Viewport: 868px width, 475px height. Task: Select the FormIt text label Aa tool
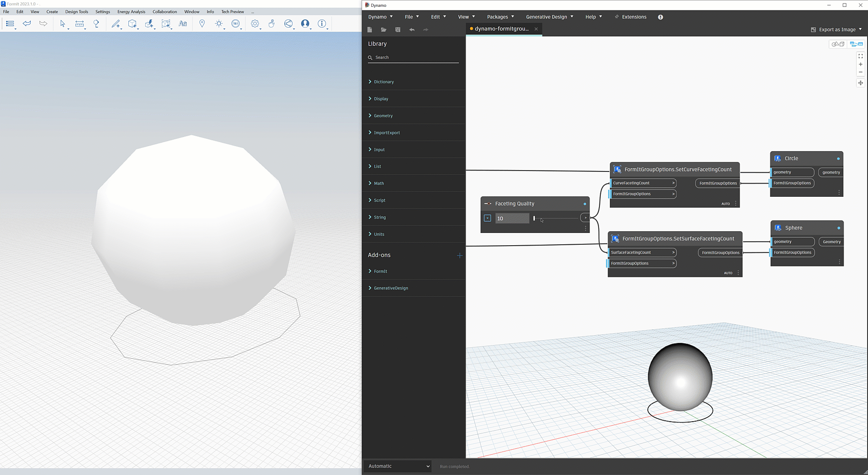click(183, 24)
